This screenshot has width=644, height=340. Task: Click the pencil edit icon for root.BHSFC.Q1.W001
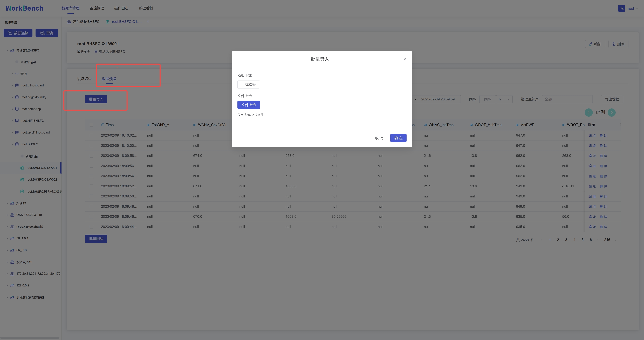pos(591,44)
